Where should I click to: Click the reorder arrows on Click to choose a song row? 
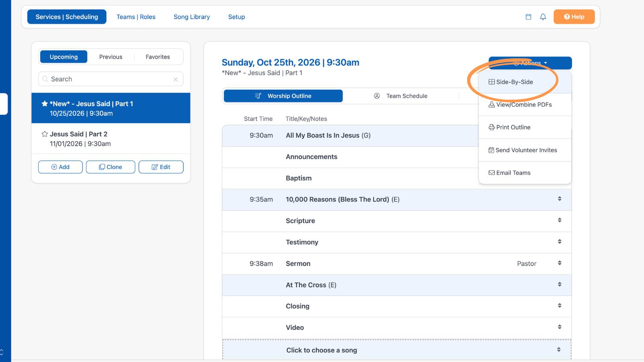(x=559, y=350)
